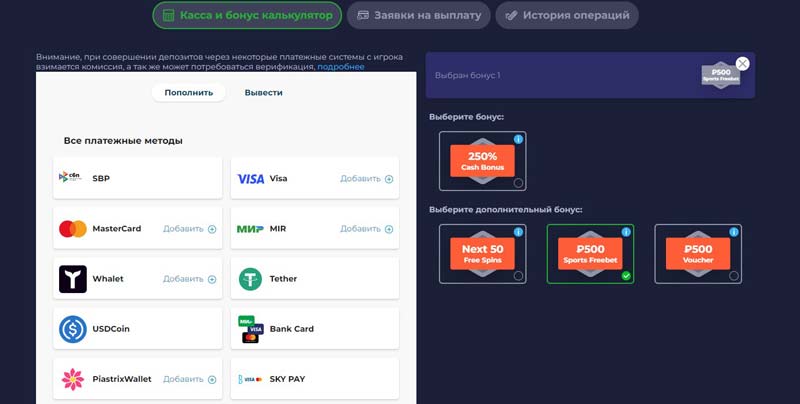Click the MasterCard logo icon
Viewport: 800px width, 404px height.
pyautogui.click(x=73, y=229)
